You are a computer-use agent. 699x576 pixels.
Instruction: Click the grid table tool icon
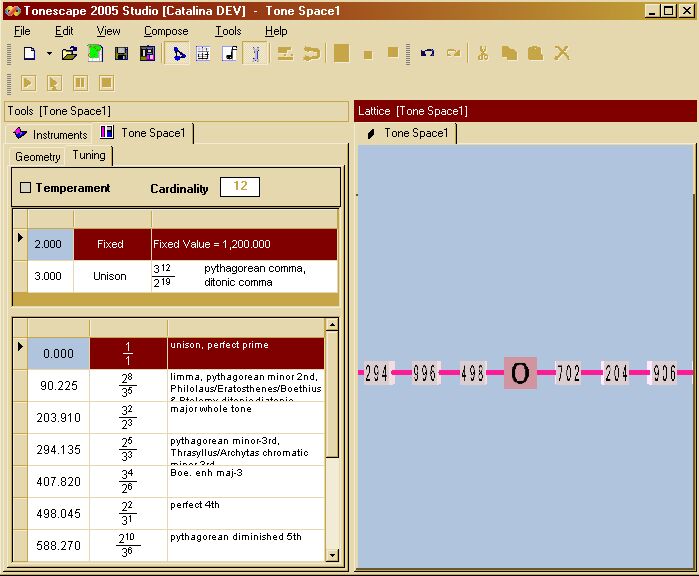coord(203,54)
